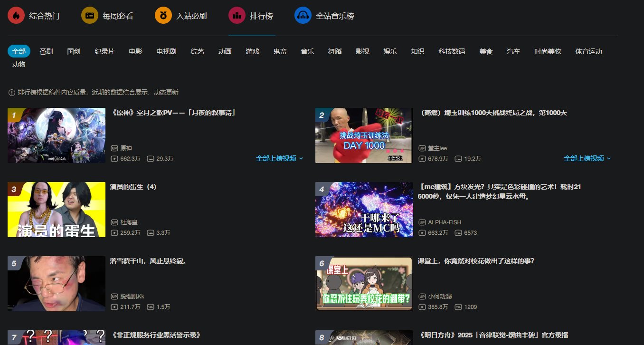Choose the 纪录片 category
The height and width of the screenshot is (345, 644).
tap(104, 51)
